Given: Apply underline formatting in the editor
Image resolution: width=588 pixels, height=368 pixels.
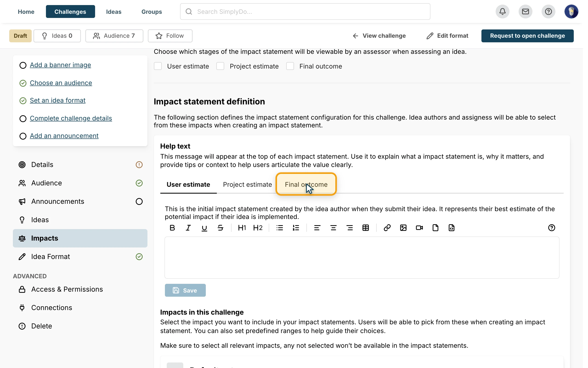Looking at the screenshot, I should (x=204, y=228).
